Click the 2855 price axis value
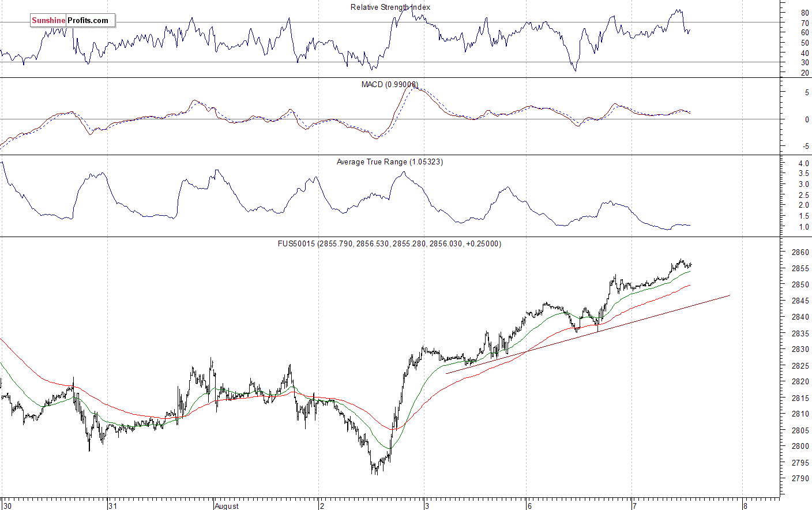 tap(800, 268)
